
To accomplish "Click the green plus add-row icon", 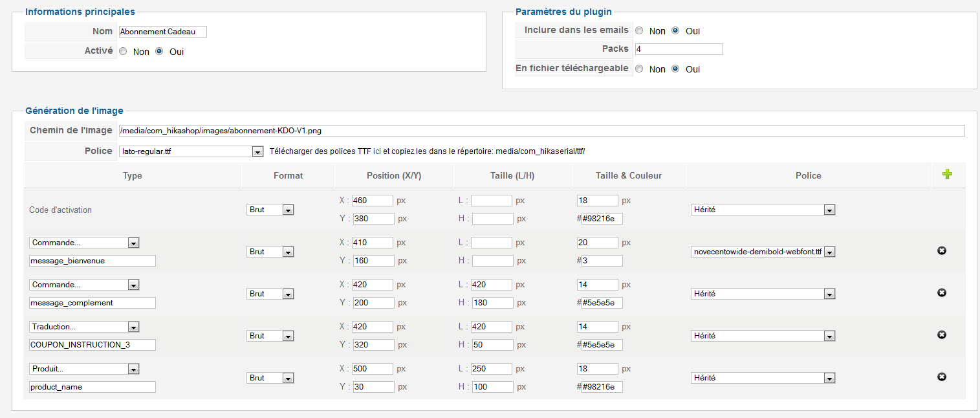I will (x=947, y=174).
